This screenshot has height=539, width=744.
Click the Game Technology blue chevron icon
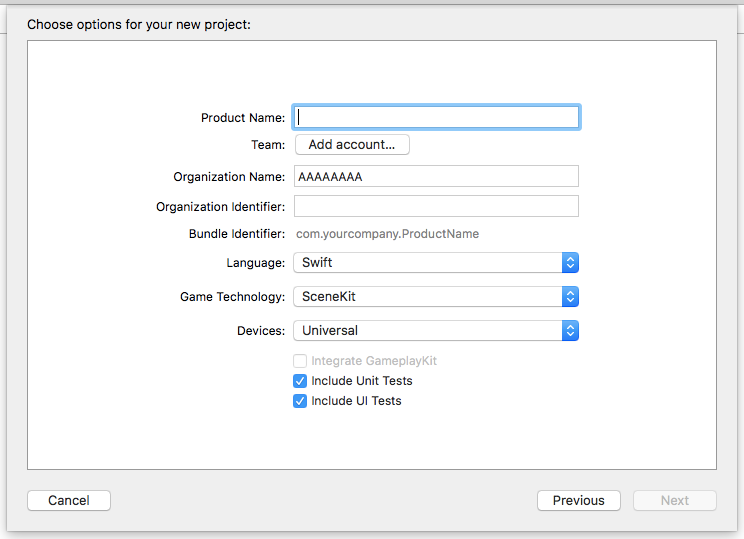[x=570, y=297]
